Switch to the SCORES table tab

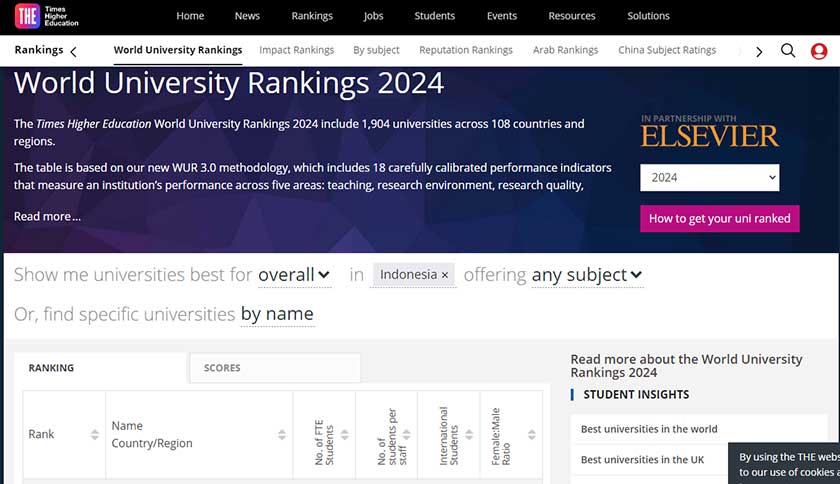coord(275,368)
